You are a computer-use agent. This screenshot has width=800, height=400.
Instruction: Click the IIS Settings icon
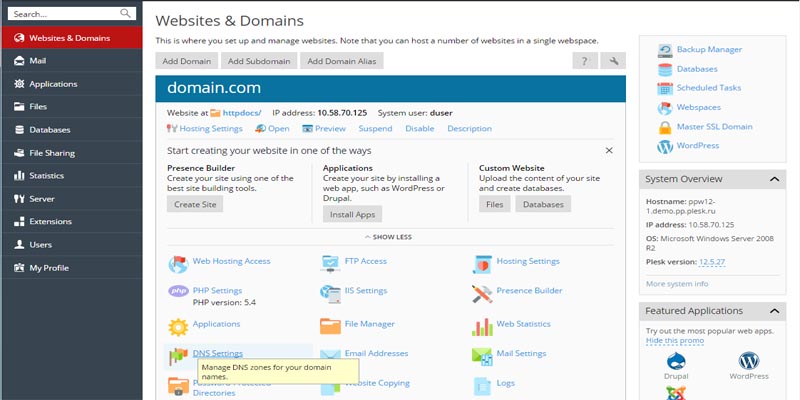coord(330,293)
